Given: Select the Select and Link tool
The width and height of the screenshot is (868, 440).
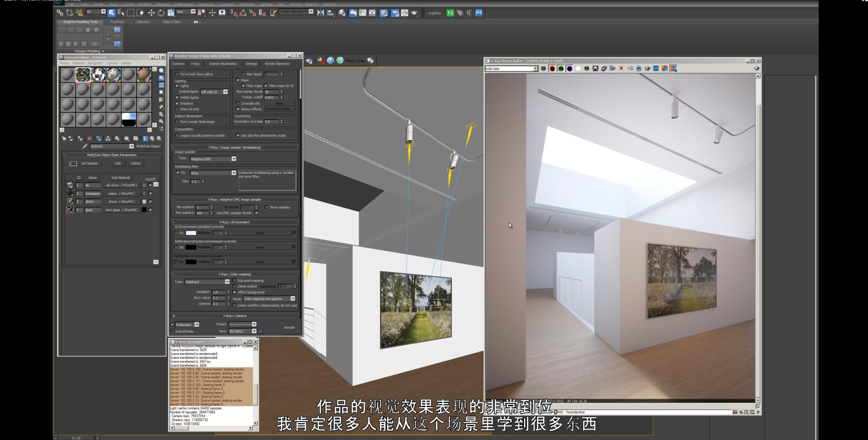Looking at the screenshot, I should (x=60, y=13).
